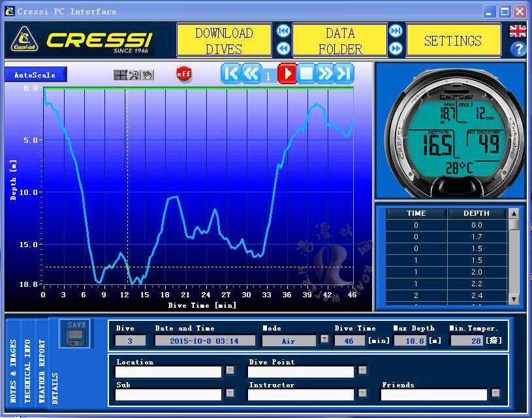
Task: Open the SETTINGS panel
Action: click(x=453, y=40)
